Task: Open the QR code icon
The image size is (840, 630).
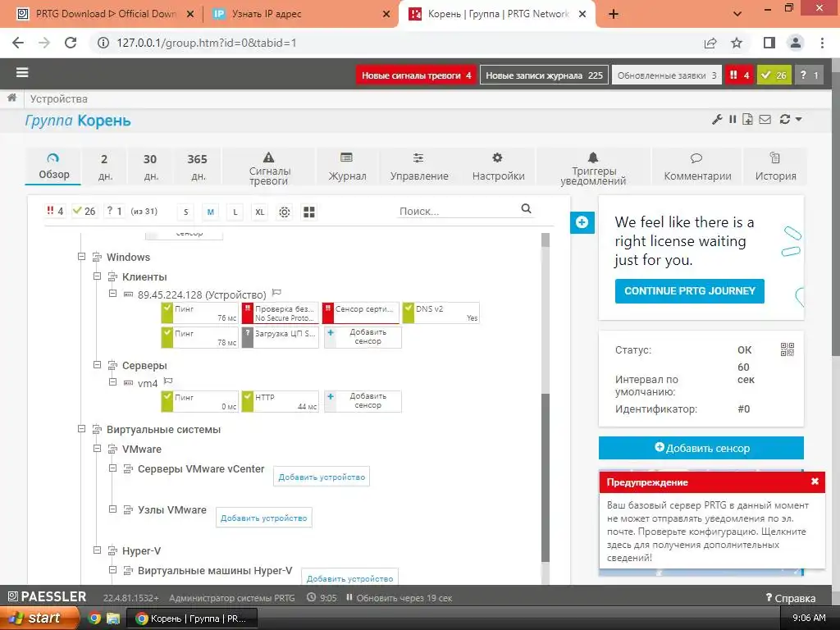Action: click(787, 349)
